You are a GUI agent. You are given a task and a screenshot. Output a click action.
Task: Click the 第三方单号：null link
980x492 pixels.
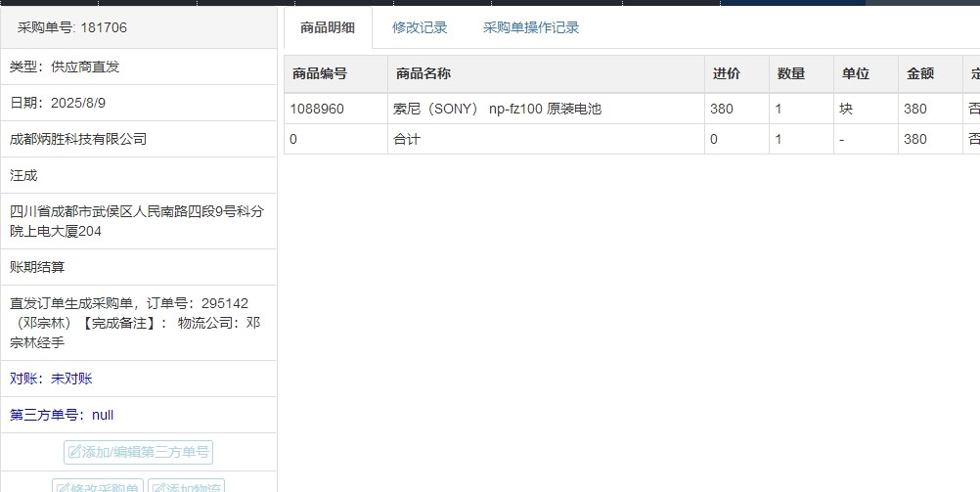coord(62,415)
